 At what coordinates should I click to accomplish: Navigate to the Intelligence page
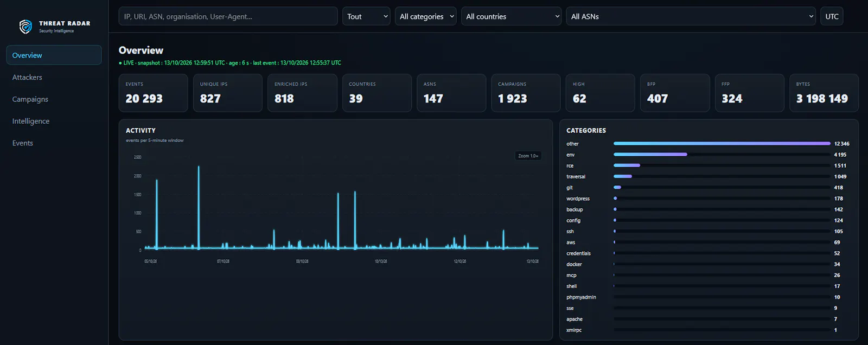[x=31, y=121]
